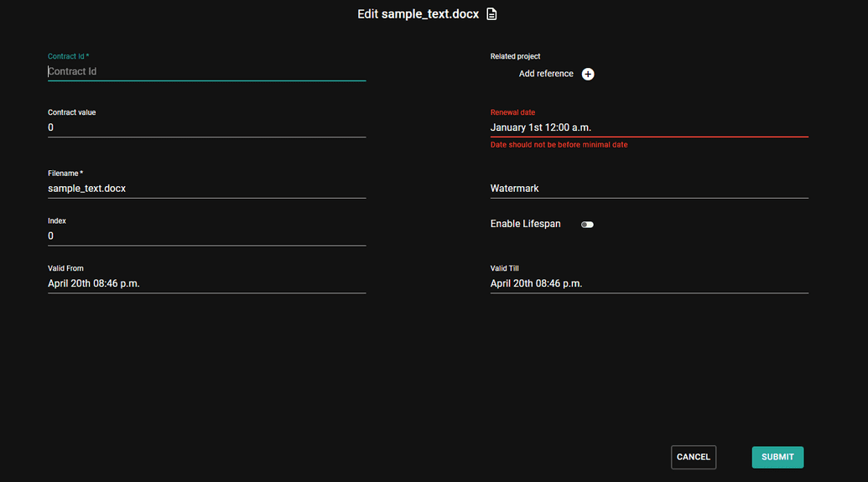Click the 'Add reference' text
868x482 pixels.
click(x=546, y=74)
